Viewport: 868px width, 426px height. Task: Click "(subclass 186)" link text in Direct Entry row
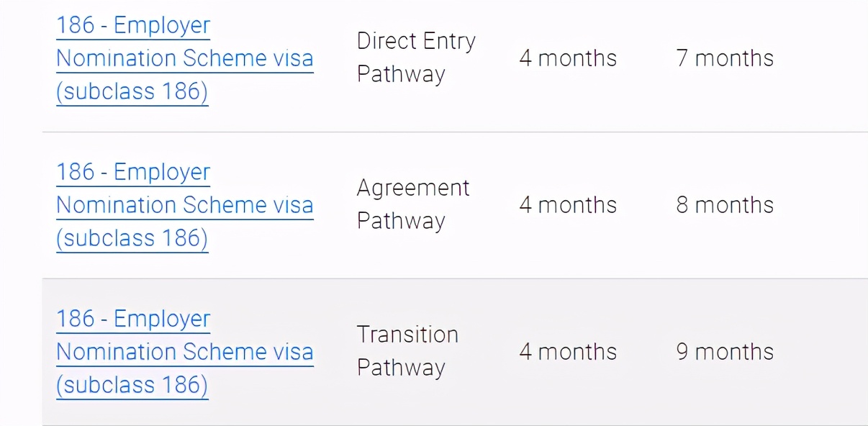pos(132,91)
